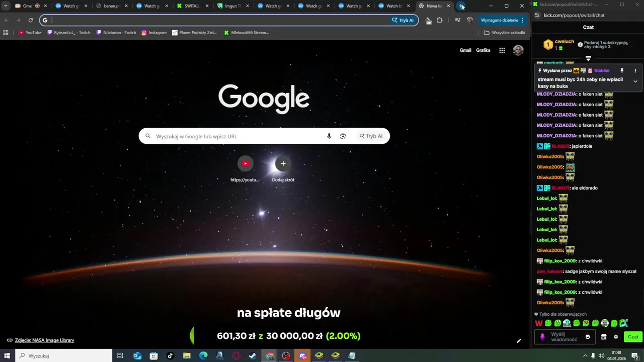Click Tryb AI in Google search box
The height and width of the screenshot is (362, 644).
(371, 136)
